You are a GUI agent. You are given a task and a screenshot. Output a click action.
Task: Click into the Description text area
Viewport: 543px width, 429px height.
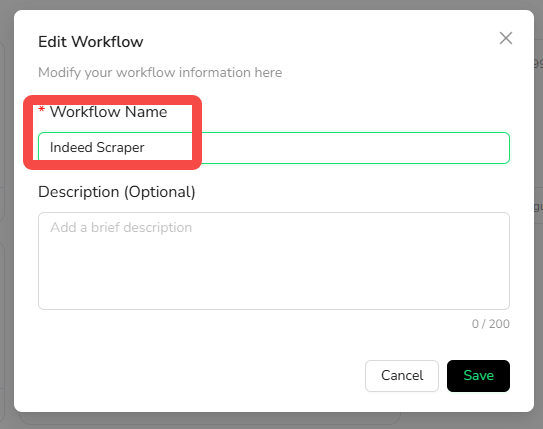[x=274, y=261]
